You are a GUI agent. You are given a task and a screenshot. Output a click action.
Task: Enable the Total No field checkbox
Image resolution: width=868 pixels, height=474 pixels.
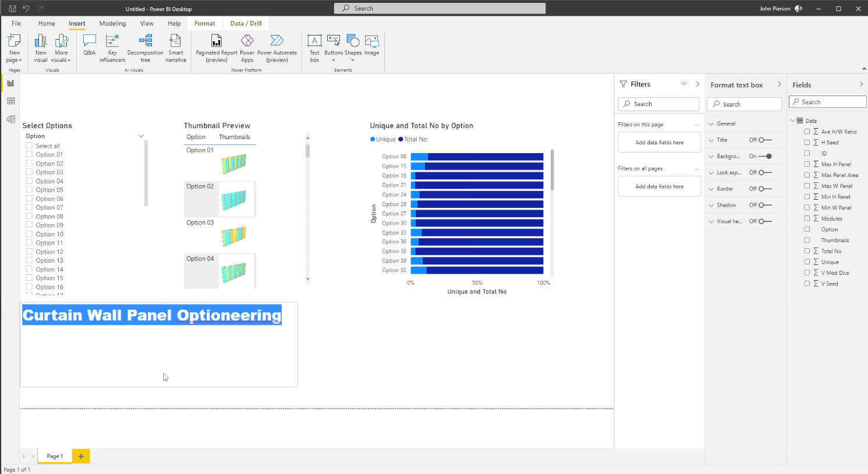[807, 251]
